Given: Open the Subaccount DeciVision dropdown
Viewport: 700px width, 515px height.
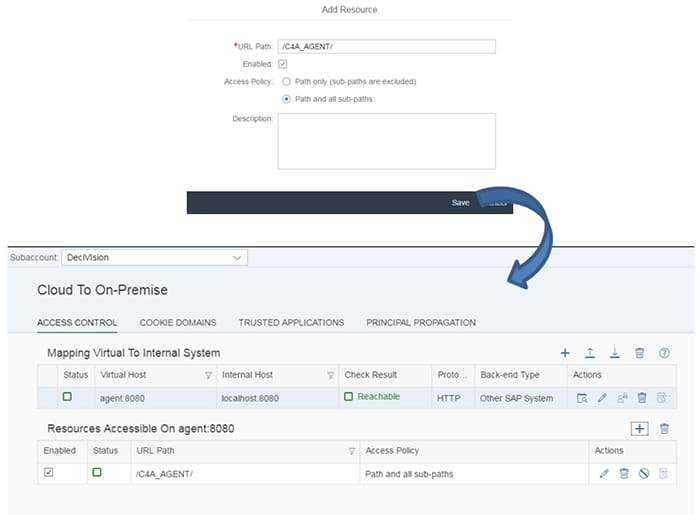Looking at the screenshot, I should 154,258.
